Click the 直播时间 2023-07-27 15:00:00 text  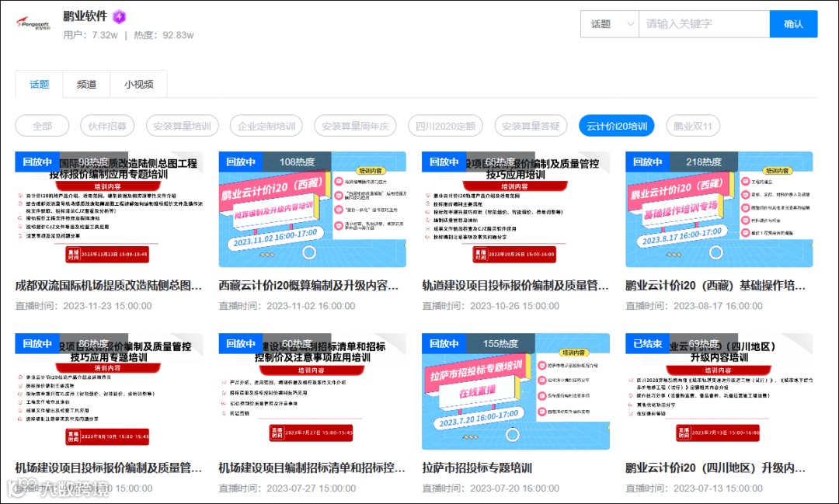point(287,488)
